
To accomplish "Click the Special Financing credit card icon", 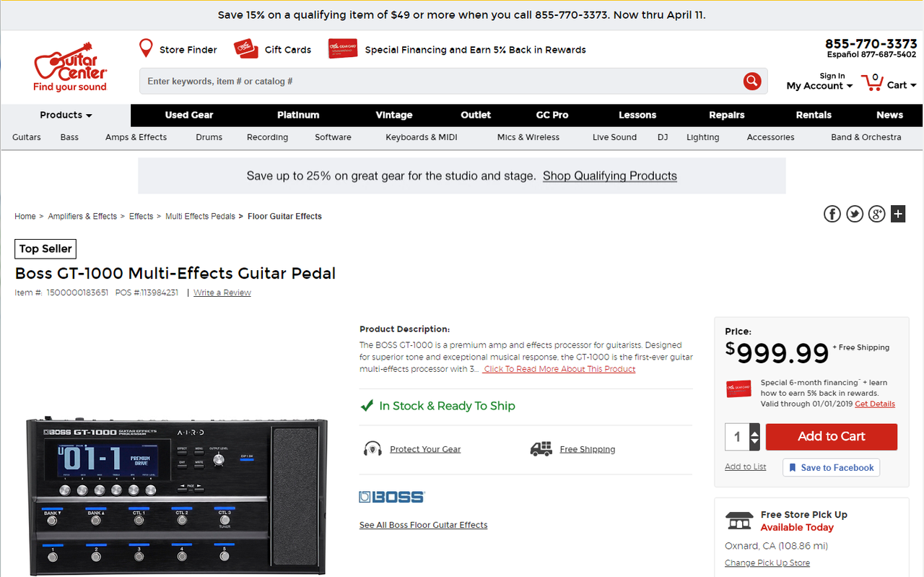I will [x=343, y=49].
